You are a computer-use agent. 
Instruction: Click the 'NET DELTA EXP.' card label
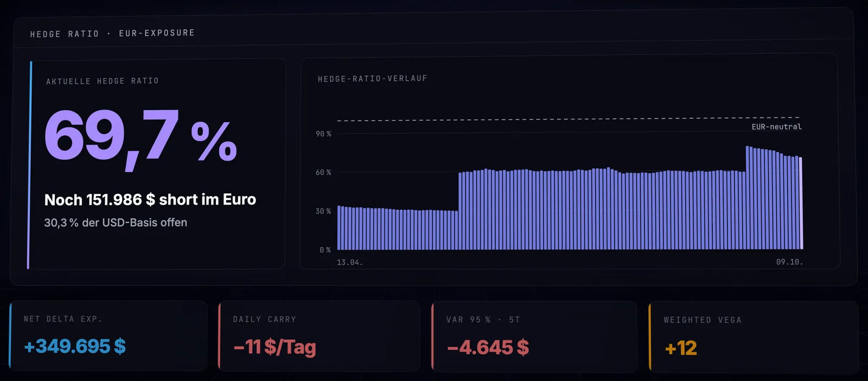click(63, 319)
